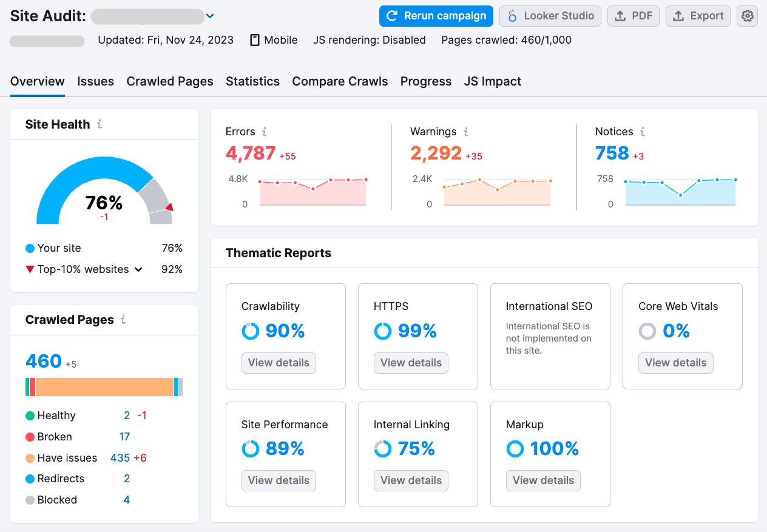View details for the Crawlability report
Viewport: 767px width, 532px height.
coord(279,362)
